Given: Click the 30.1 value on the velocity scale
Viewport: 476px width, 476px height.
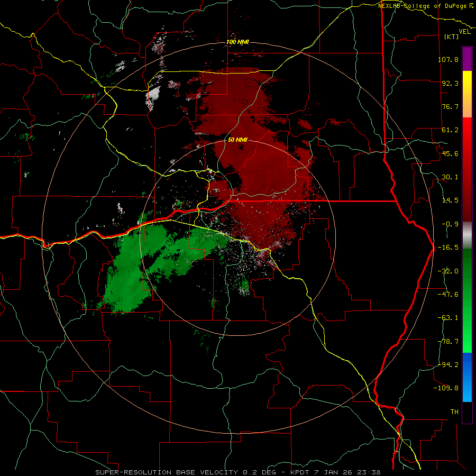Looking at the screenshot, I should [x=450, y=177].
